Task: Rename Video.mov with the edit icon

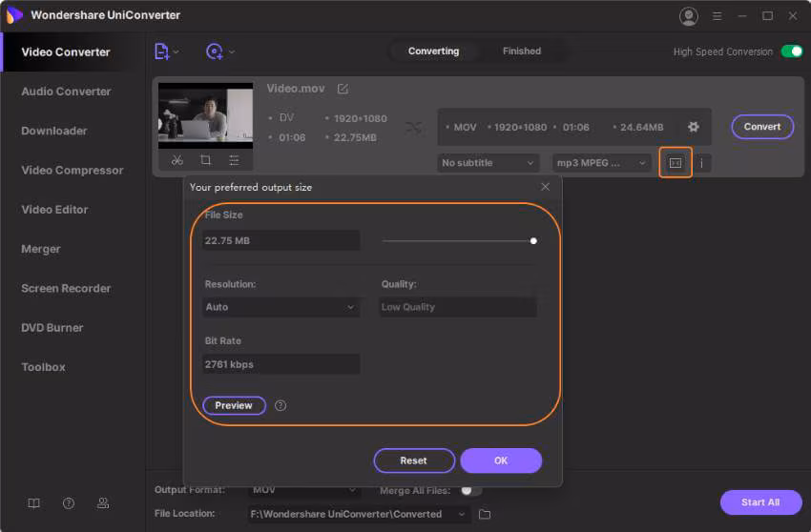Action: pos(343,89)
